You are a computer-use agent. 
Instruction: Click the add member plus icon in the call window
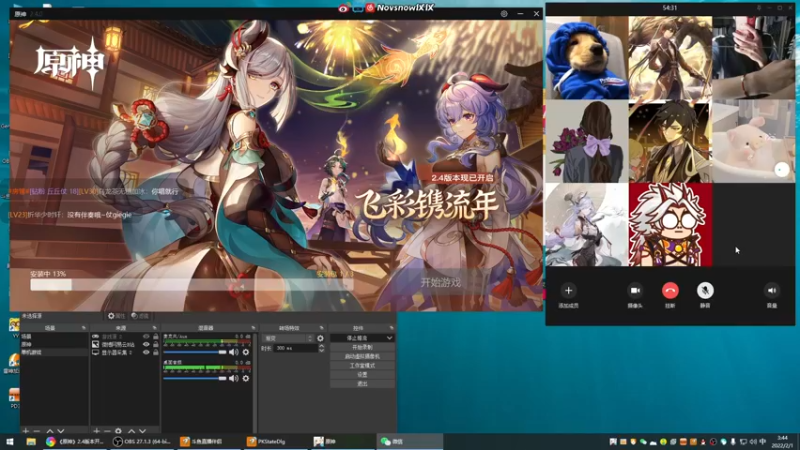click(x=568, y=290)
